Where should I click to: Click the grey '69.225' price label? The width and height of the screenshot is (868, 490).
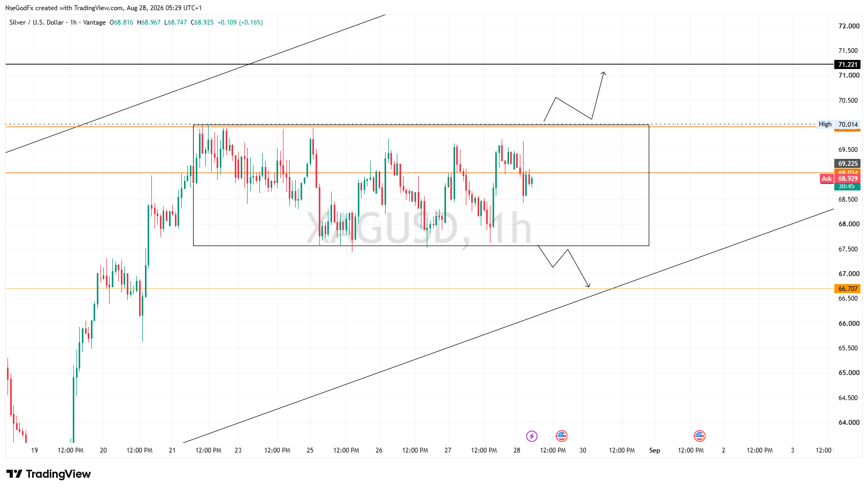(848, 164)
